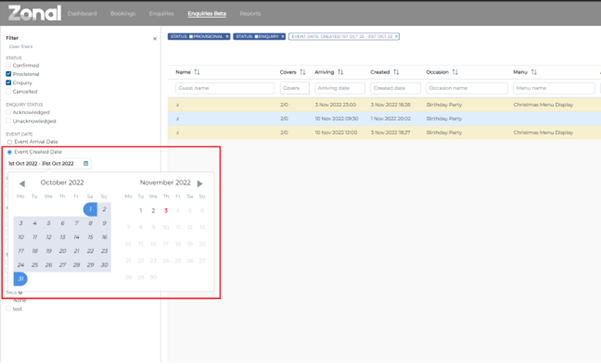Image resolution: width=601 pixels, height=364 pixels.
Task: Go to next month with the right arrow
Action: point(200,184)
